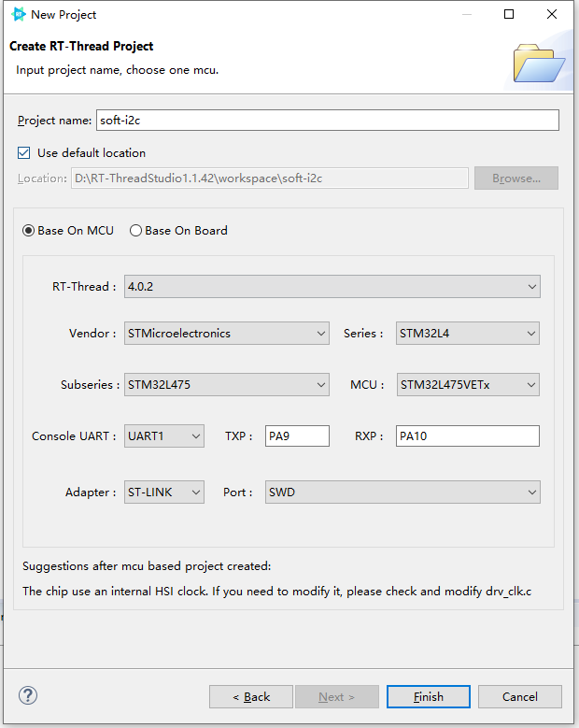
Task: Click the 'RT-Thread :' label
Action: pyautogui.click(x=84, y=287)
